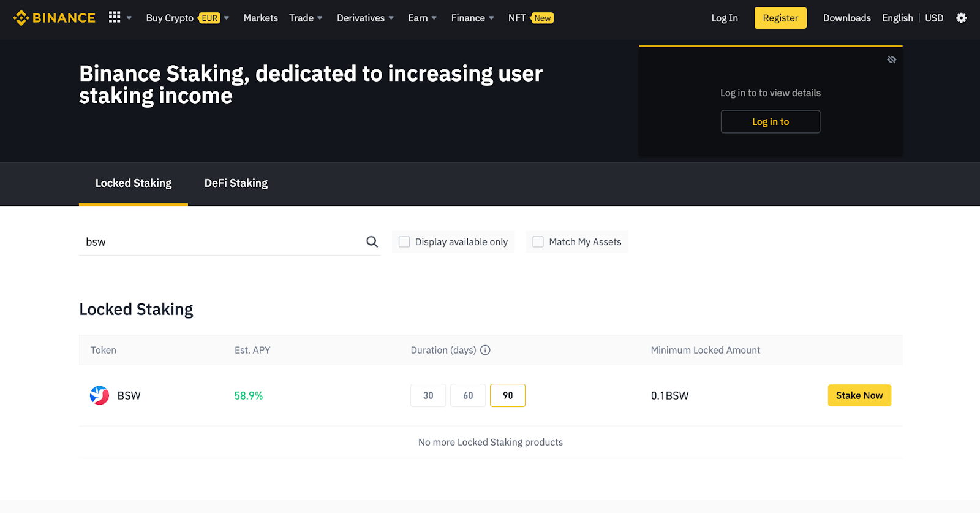980x513 pixels.
Task: Click Log In in header
Action: pyautogui.click(x=725, y=18)
